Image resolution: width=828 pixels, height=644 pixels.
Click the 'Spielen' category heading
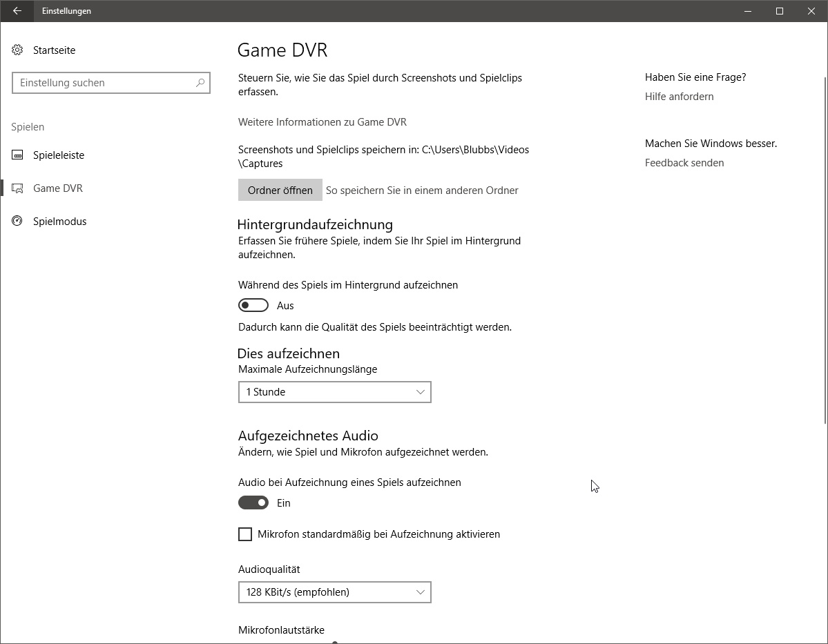pyautogui.click(x=28, y=127)
